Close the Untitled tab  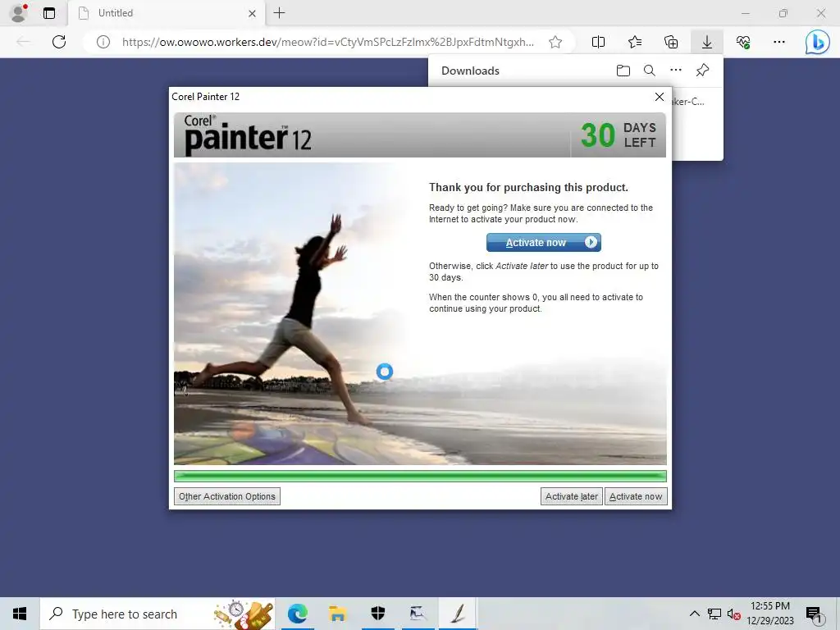[253, 13]
